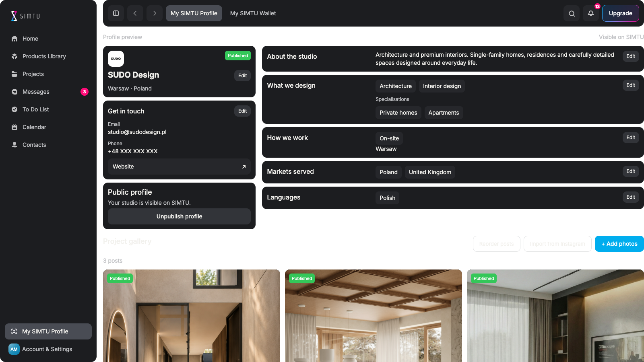644x362 pixels.
Task: Open Account & Settings
Action: coord(48,349)
